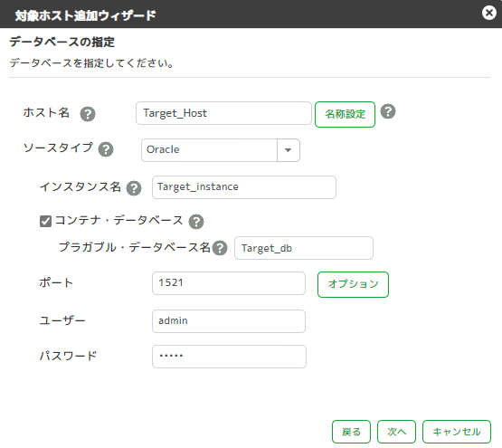
Task: Close the wizard with the X icon
Action: (x=489, y=13)
